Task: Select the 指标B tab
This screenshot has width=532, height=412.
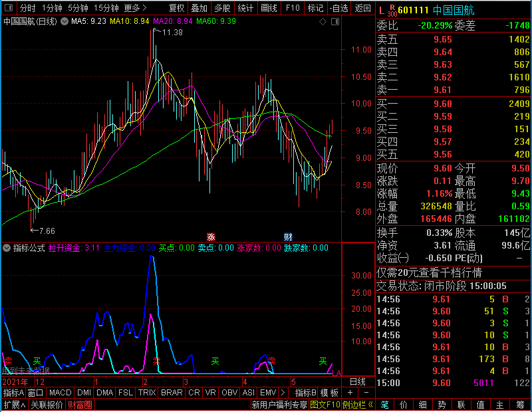Action: pyautogui.click(x=305, y=393)
